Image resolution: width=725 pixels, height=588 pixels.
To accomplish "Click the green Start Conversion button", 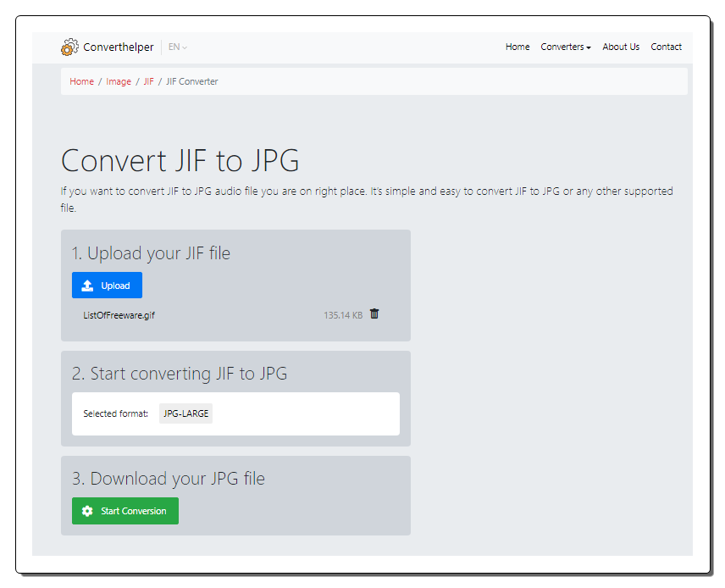I will coord(125,511).
